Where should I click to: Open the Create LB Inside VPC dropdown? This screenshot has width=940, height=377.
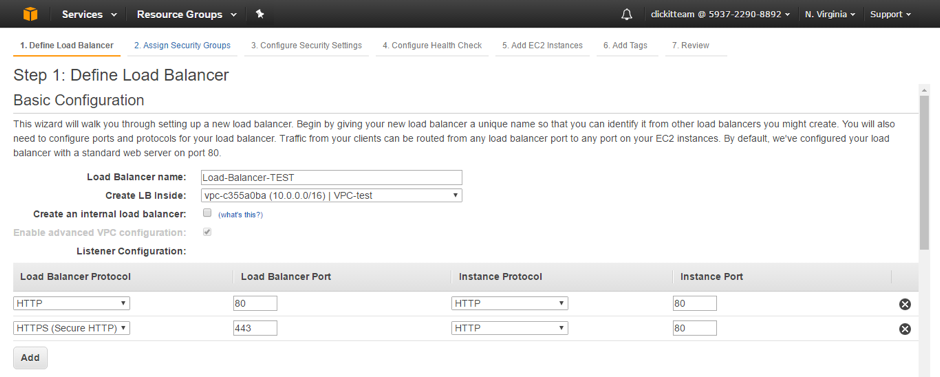[x=332, y=195]
